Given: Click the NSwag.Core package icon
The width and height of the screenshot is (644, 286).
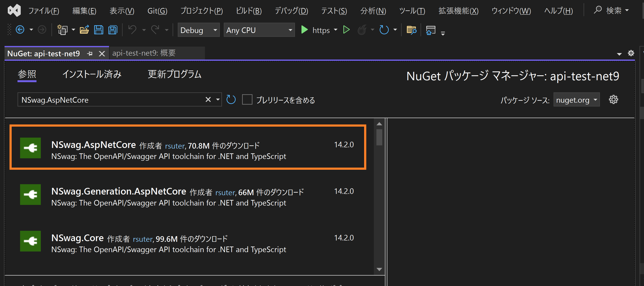Looking at the screenshot, I should (x=30, y=241).
